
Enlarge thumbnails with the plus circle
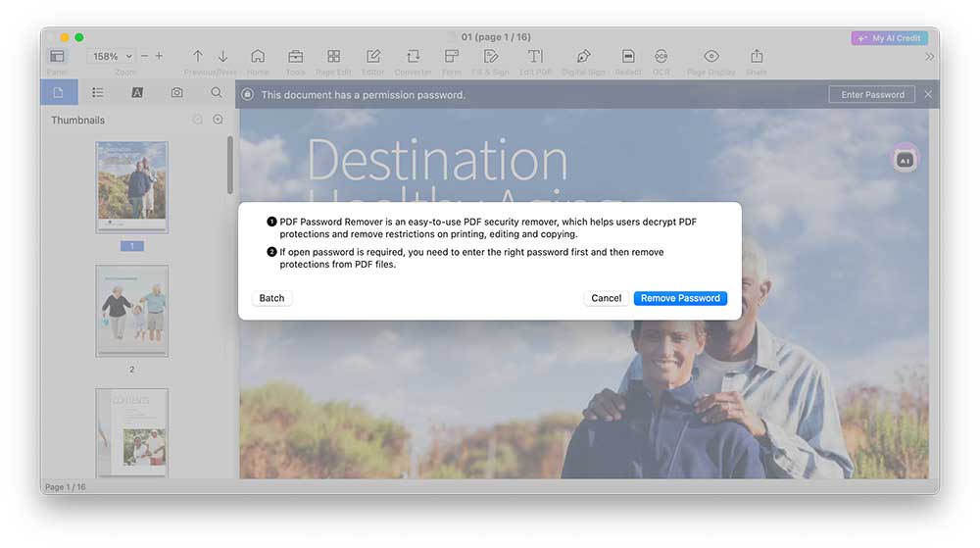pyautogui.click(x=218, y=120)
